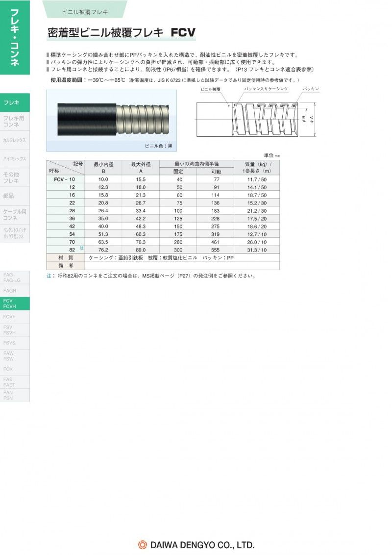Open the FCK index entry
Viewport: 392px width, 555px height.
15,369
